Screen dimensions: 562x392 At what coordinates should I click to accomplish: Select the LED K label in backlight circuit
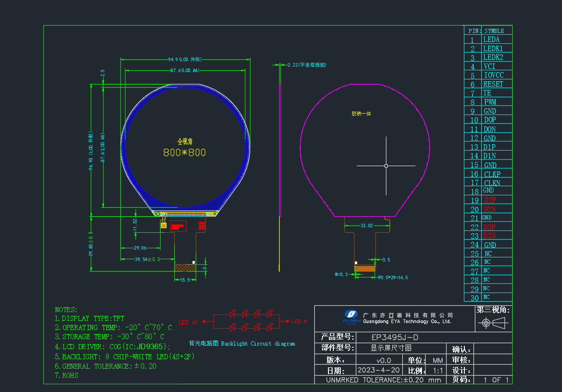299,322
